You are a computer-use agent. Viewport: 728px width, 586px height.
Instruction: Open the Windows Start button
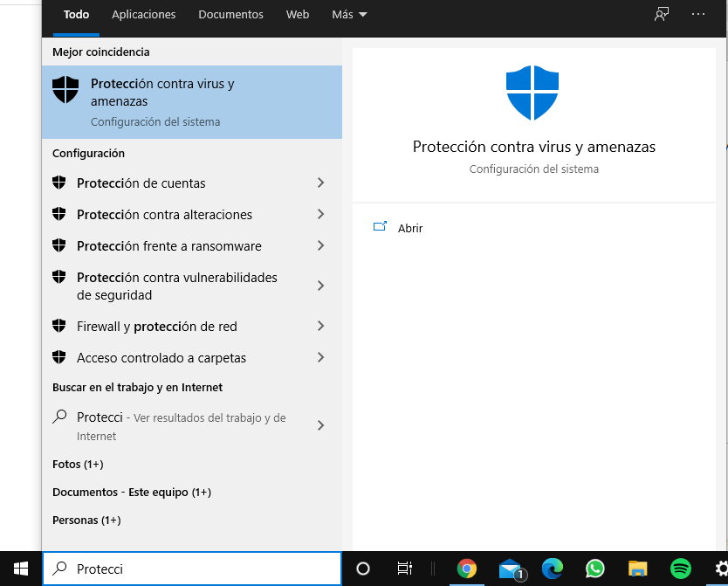[21, 569]
